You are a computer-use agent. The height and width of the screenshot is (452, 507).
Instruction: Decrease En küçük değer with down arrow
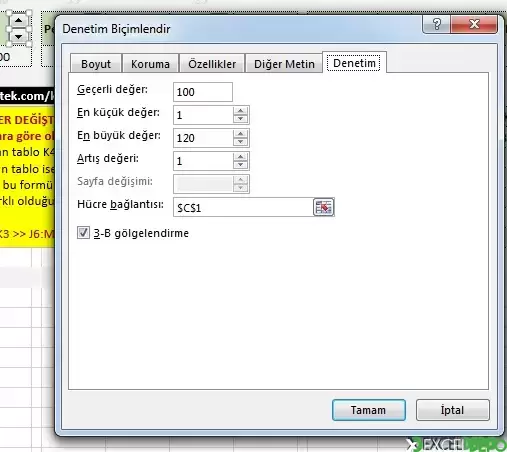(x=240, y=119)
